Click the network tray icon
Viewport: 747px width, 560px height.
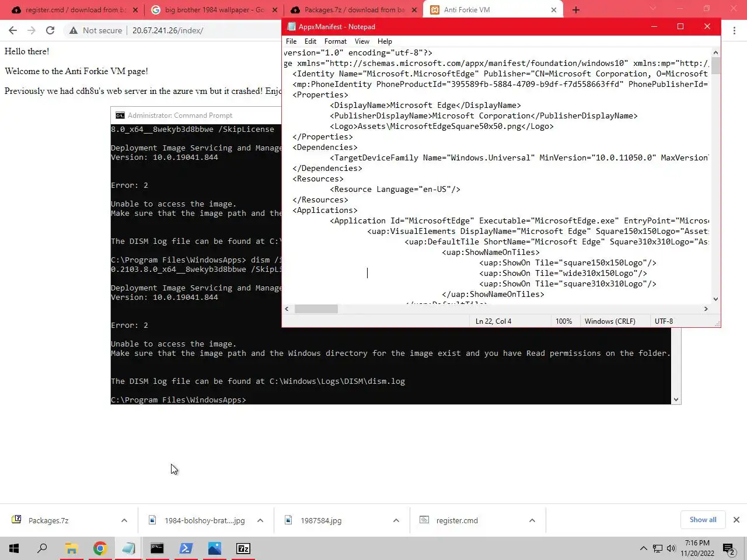[658, 548]
